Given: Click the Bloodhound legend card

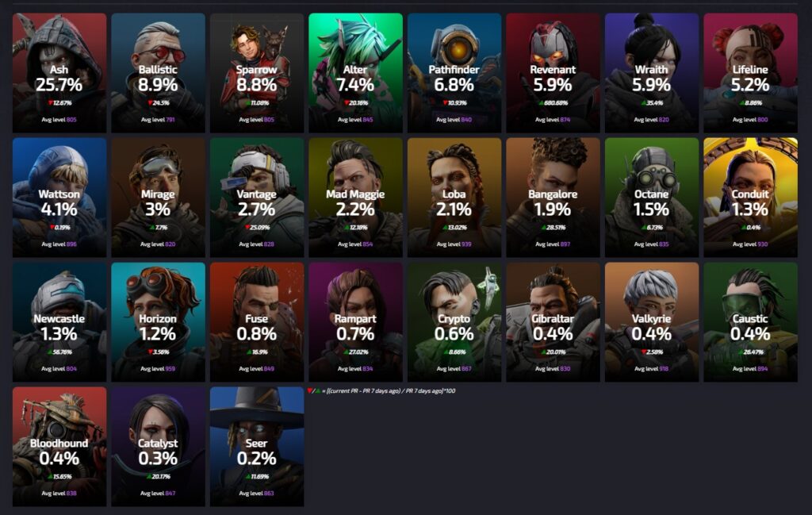Looking at the screenshot, I should click(59, 447).
